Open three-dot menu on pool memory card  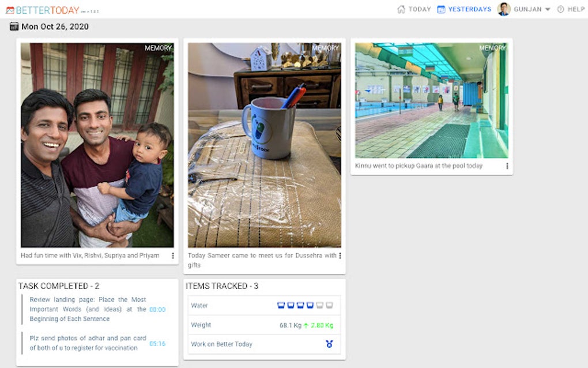(x=507, y=166)
